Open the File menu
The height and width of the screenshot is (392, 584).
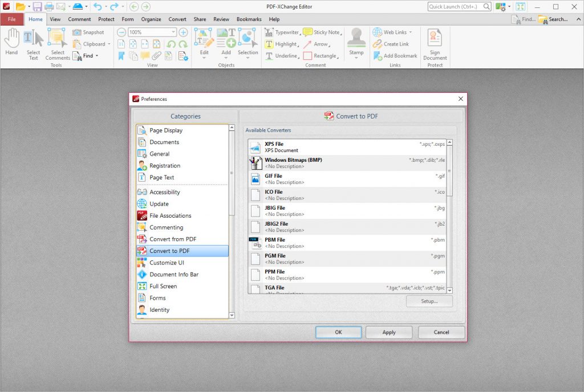click(x=12, y=19)
